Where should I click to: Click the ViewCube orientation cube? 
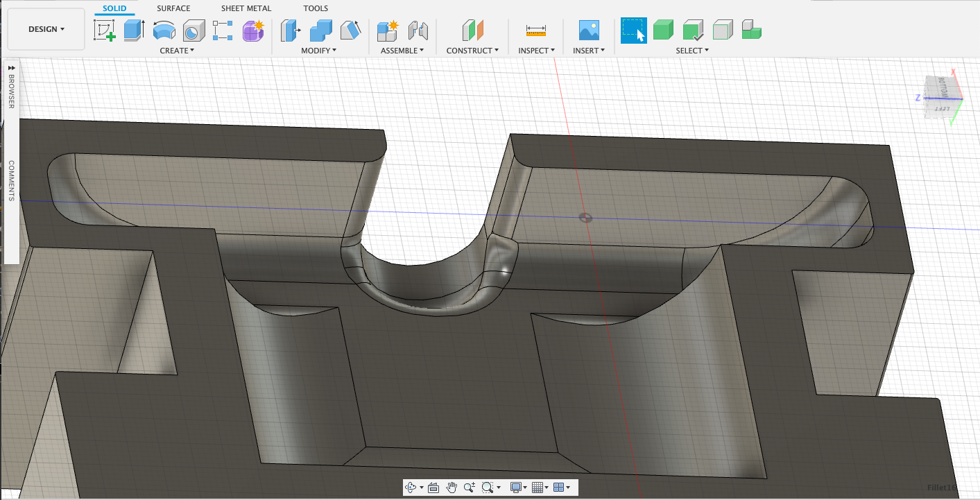coord(940,95)
